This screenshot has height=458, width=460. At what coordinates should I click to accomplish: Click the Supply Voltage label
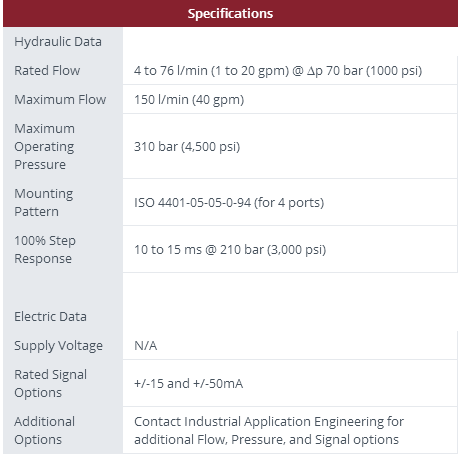click(58, 346)
